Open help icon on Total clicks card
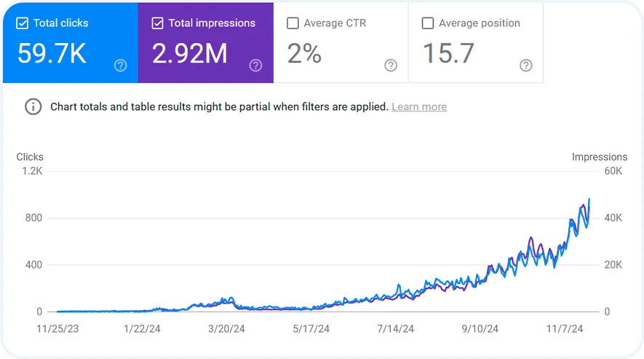The width and height of the screenshot is (644, 359). 120,66
